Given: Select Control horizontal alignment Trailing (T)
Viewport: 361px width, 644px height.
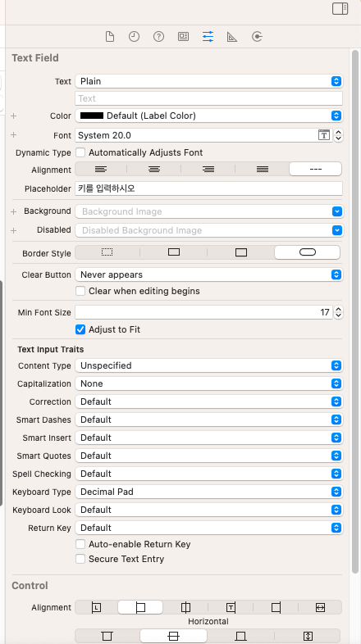Looking at the screenshot, I should click(x=231, y=607).
